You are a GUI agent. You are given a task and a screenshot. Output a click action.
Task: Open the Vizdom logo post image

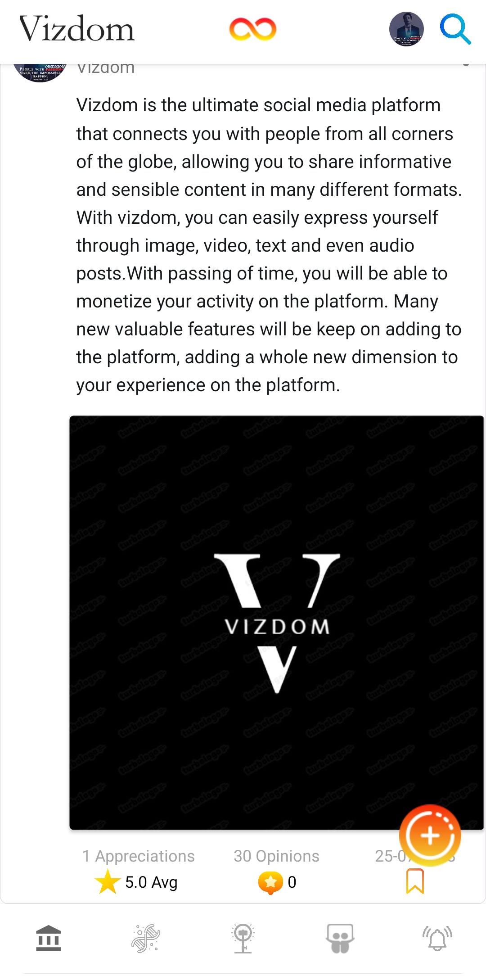(x=276, y=622)
